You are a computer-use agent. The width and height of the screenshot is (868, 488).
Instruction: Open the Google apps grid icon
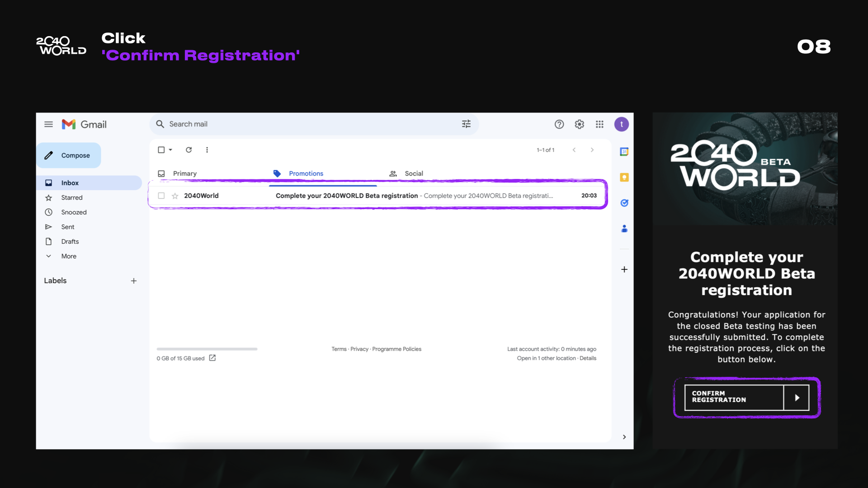[x=599, y=124]
